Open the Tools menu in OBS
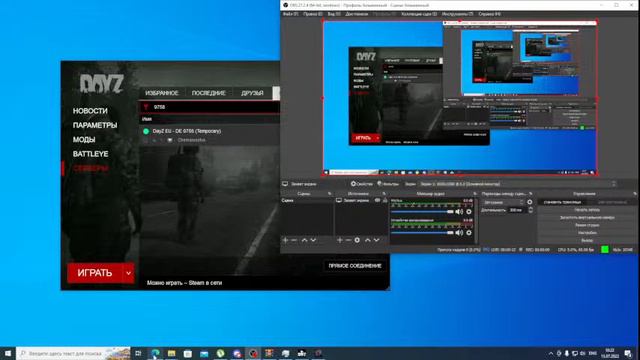Screen dimensions: 640x360 point(458,14)
